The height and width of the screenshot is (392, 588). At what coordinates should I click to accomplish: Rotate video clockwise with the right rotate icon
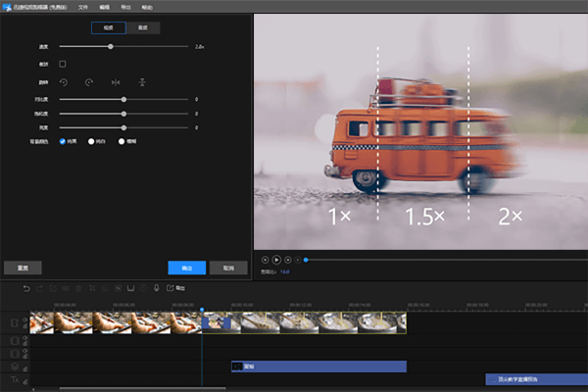pyautogui.click(x=88, y=82)
